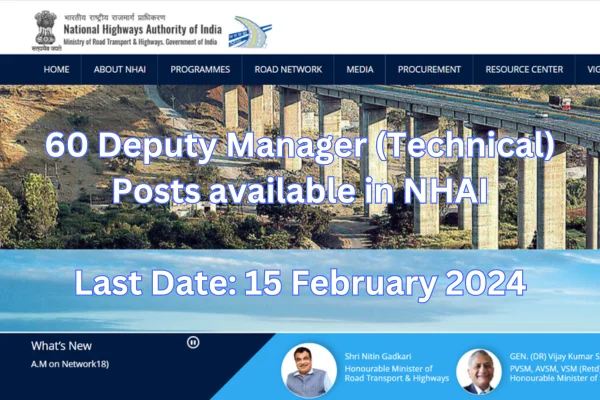This screenshot has height=400, width=600.
Task: Click the NHAI highway logo
Action: 250,32
